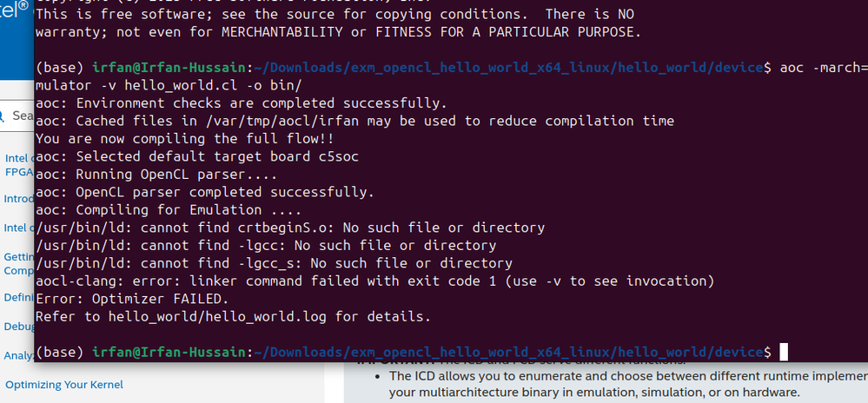Open the sidebar link starting with "Defini"

pyautogui.click(x=19, y=297)
